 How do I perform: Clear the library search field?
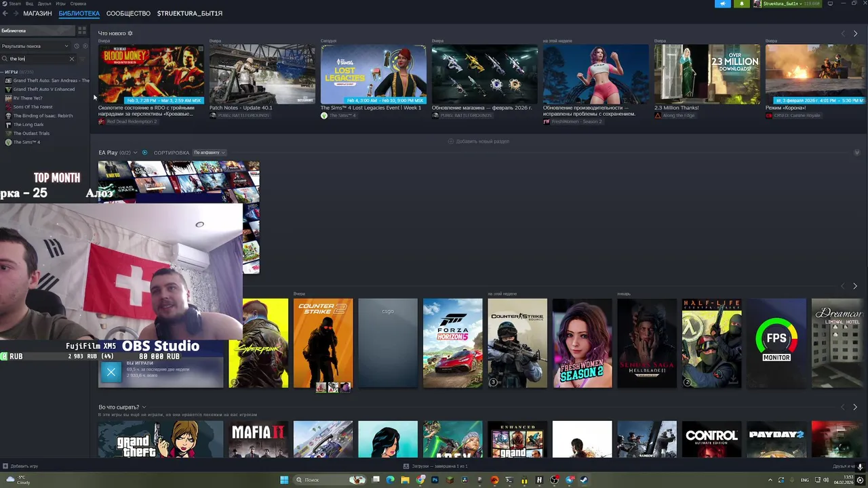[x=71, y=59]
